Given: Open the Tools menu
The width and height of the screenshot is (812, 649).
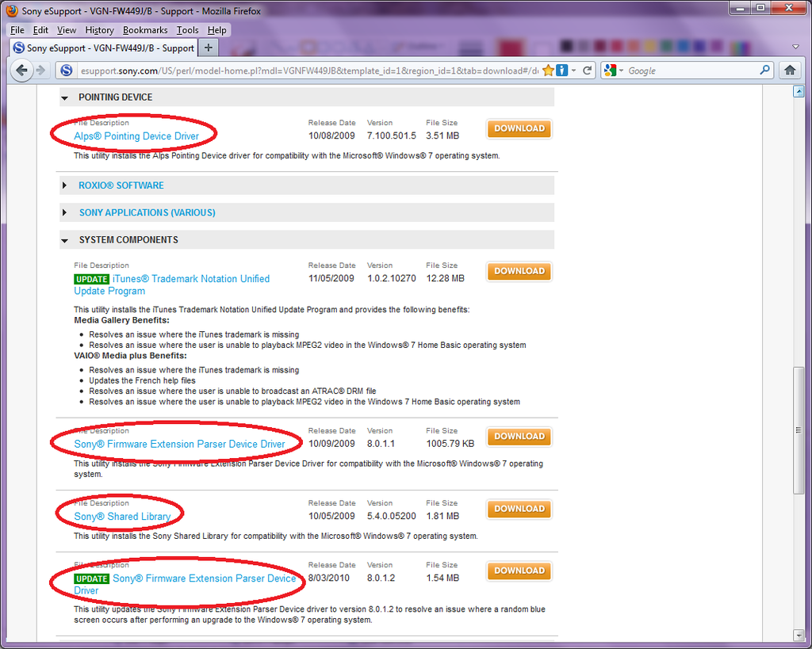Looking at the screenshot, I should (187, 30).
